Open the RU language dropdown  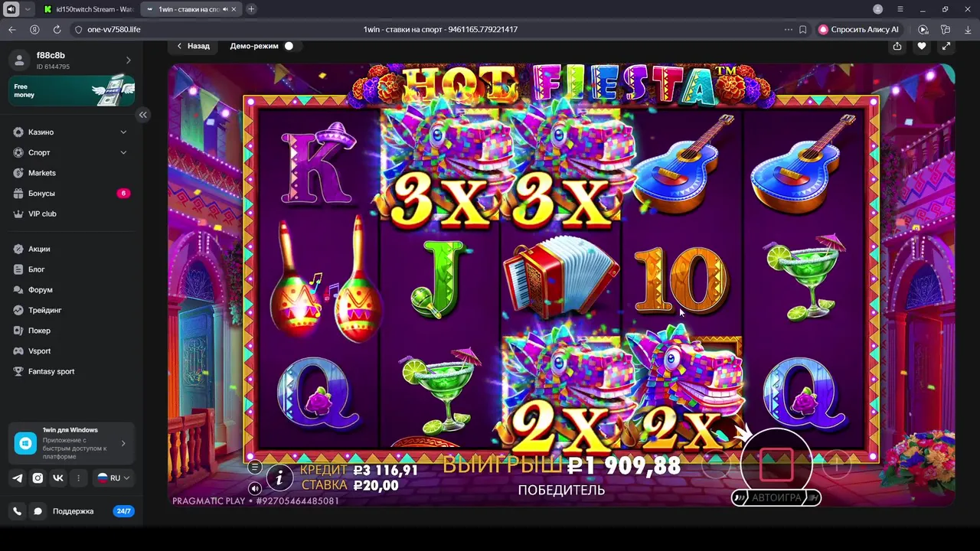(113, 478)
